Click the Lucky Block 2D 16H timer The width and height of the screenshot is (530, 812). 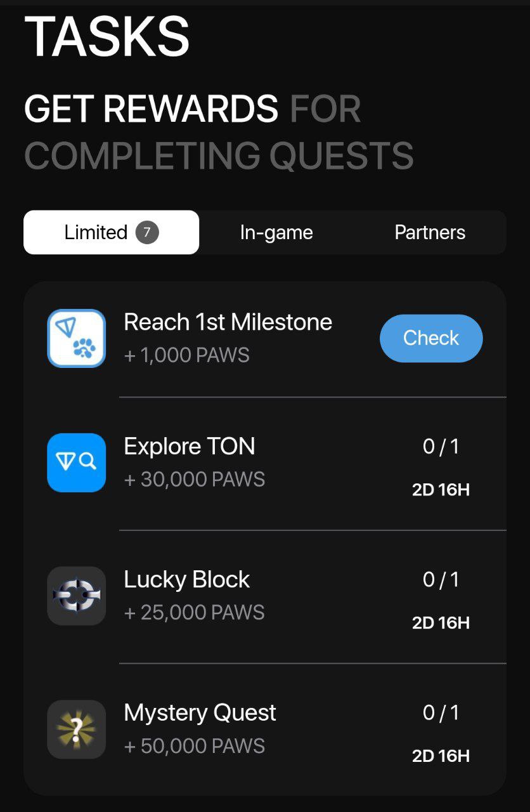click(x=441, y=623)
